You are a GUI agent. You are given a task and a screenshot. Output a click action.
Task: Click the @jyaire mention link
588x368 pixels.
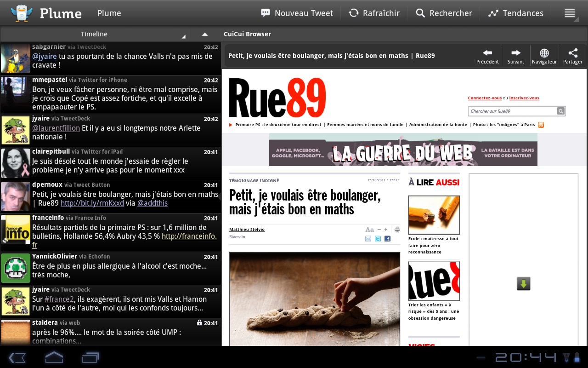(45, 57)
